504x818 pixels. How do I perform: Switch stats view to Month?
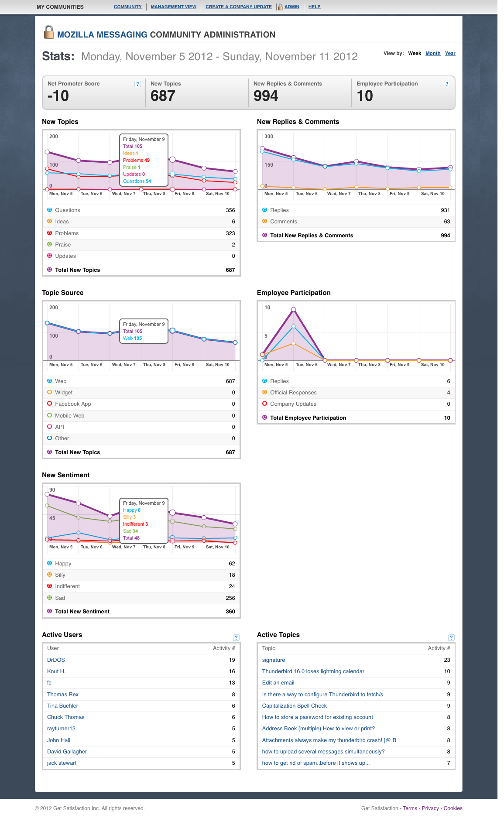click(x=433, y=53)
